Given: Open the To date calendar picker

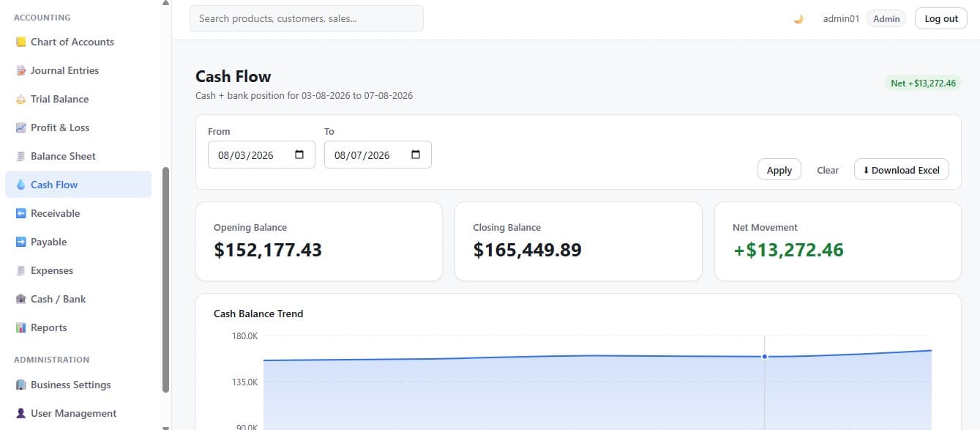Looking at the screenshot, I should click(416, 155).
